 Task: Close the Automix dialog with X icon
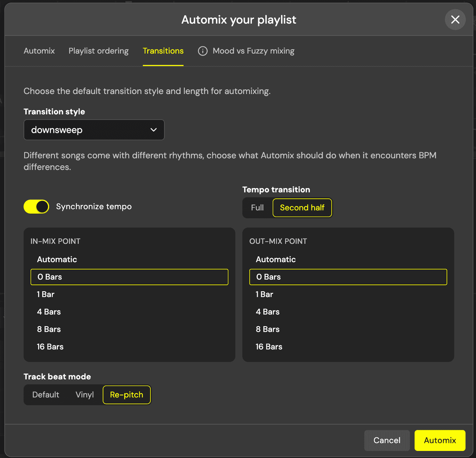[455, 20]
